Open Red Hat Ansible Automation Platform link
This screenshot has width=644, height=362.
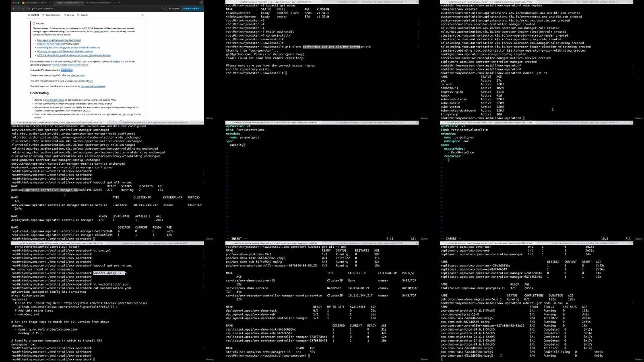(70, 64)
